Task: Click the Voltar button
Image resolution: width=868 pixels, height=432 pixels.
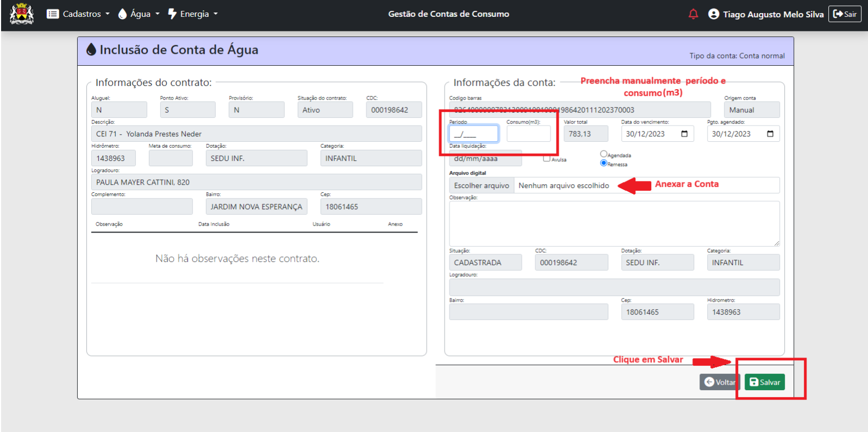Action: (720, 382)
